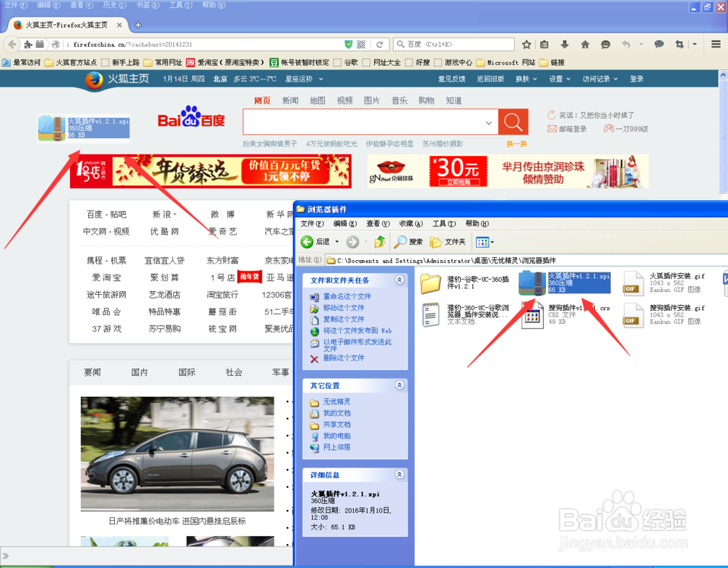Click the 登录 link on the homepage header
The image size is (728, 568).
pyautogui.click(x=636, y=79)
